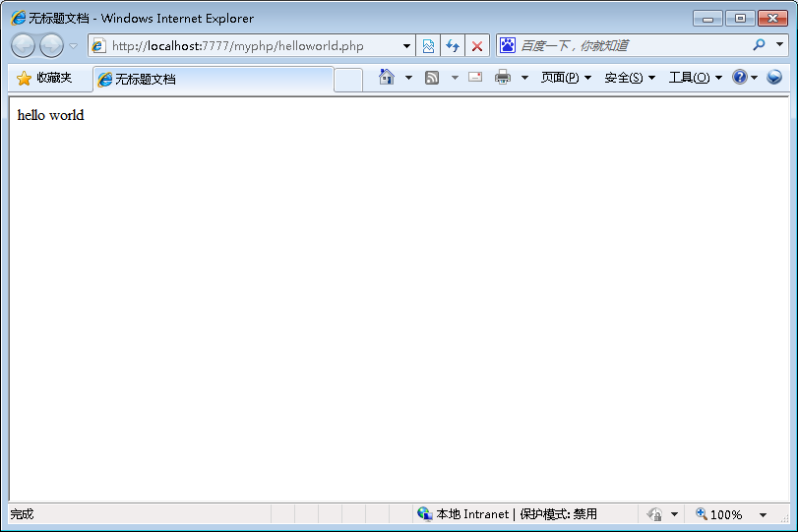Expand the Home button dropdown arrow

(408, 78)
